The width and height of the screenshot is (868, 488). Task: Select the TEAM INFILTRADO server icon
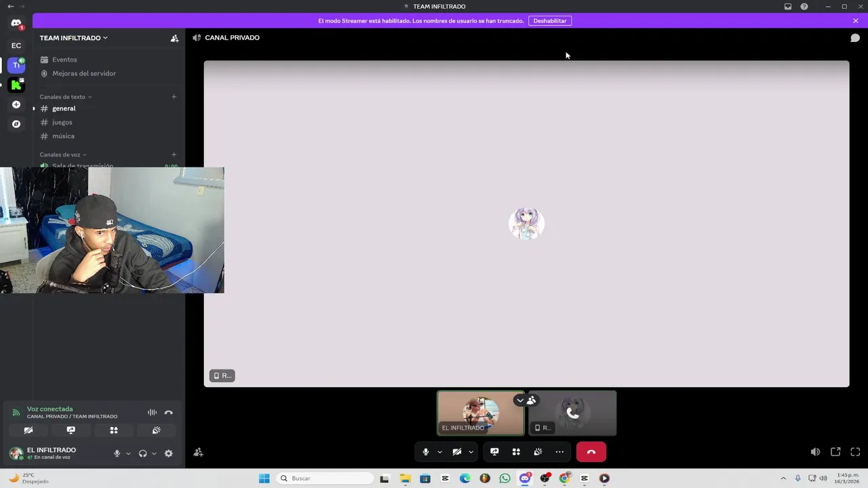[x=16, y=65]
